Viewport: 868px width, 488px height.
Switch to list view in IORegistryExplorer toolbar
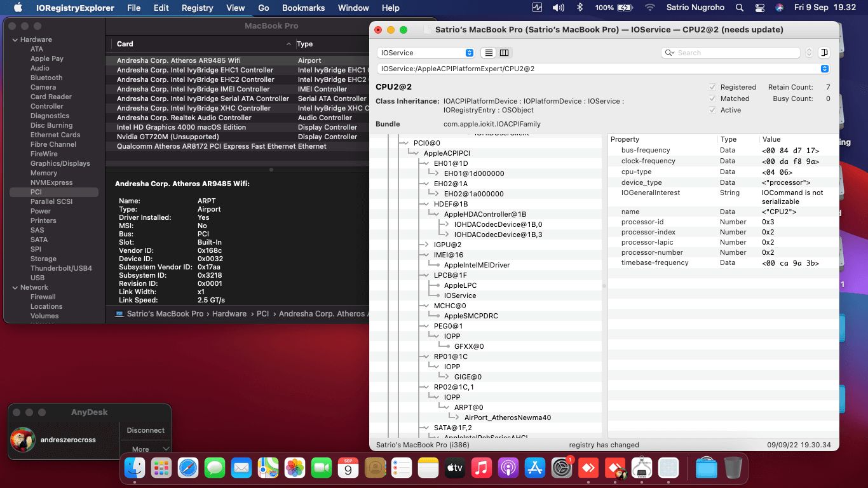(488, 53)
